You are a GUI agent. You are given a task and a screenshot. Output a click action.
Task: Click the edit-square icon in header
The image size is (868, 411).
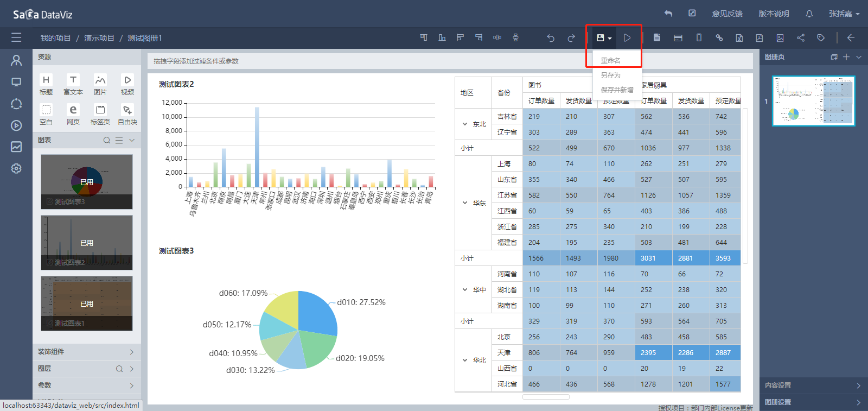pos(692,13)
